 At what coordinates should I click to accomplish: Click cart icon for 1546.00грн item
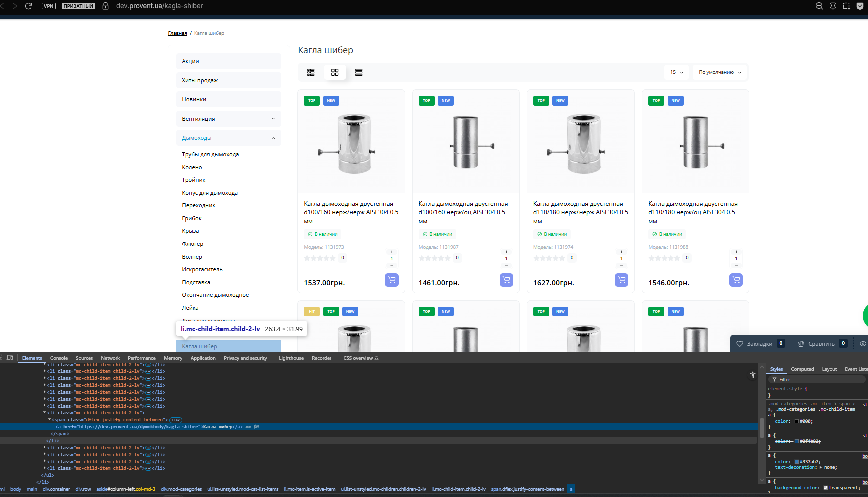[736, 280]
